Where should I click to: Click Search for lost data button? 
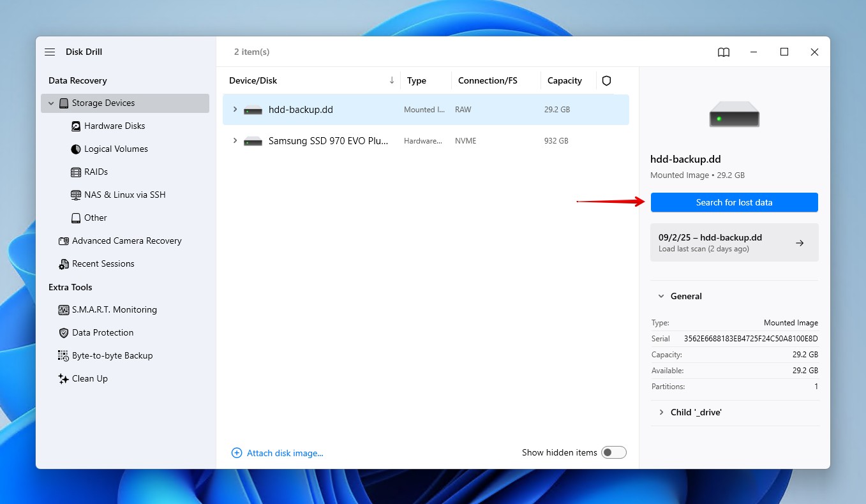[x=734, y=202]
